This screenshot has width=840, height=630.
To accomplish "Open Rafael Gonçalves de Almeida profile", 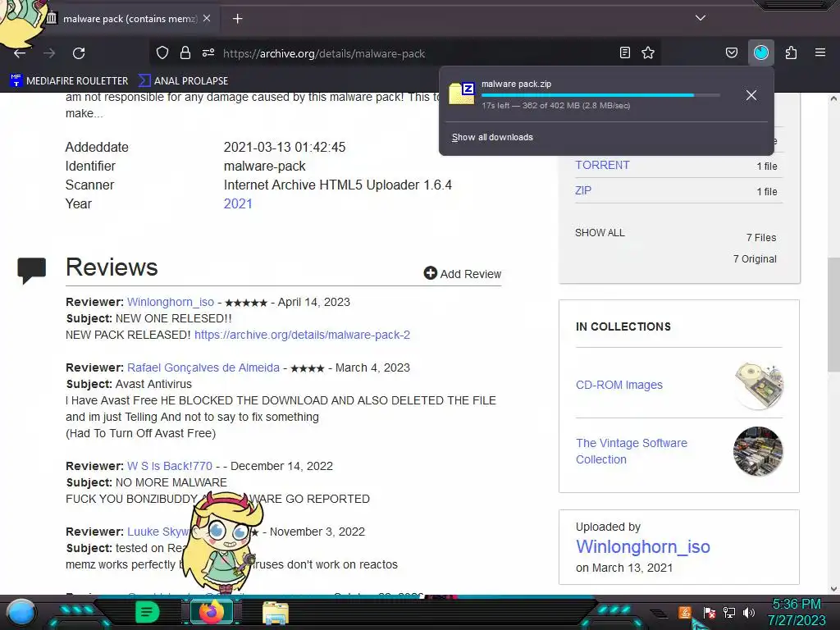I will (203, 367).
